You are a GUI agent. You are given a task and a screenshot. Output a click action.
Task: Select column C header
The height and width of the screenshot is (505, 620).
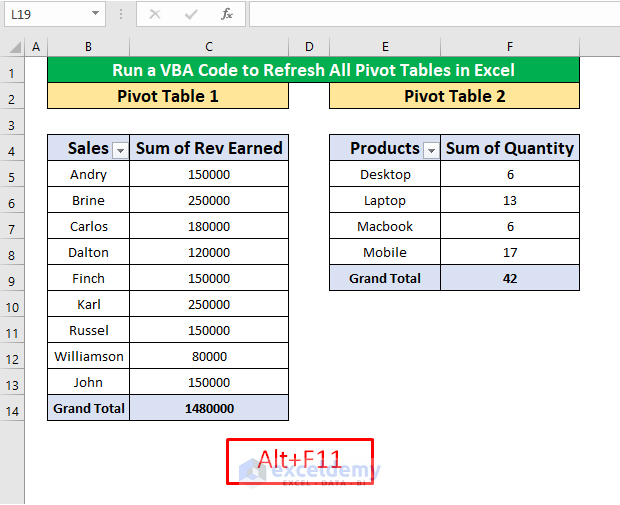click(x=209, y=47)
